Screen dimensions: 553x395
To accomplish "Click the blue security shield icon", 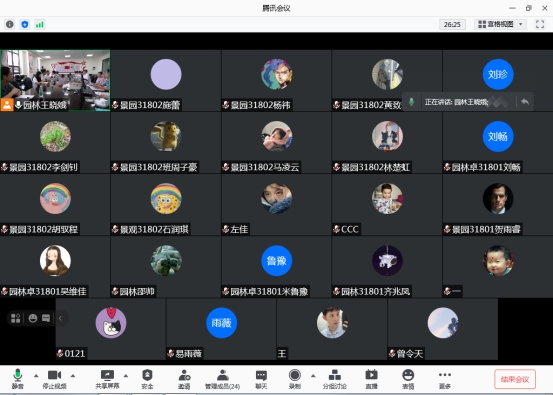I will (25, 24).
